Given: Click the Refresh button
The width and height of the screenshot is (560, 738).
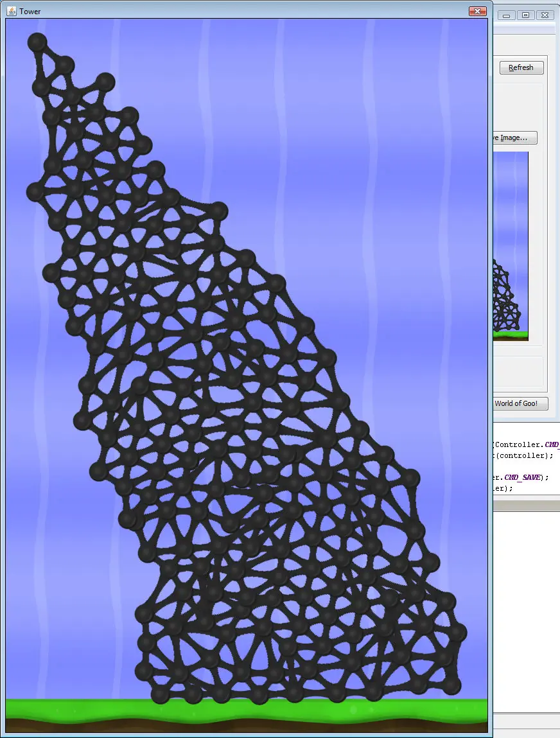Looking at the screenshot, I should coord(521,68).
